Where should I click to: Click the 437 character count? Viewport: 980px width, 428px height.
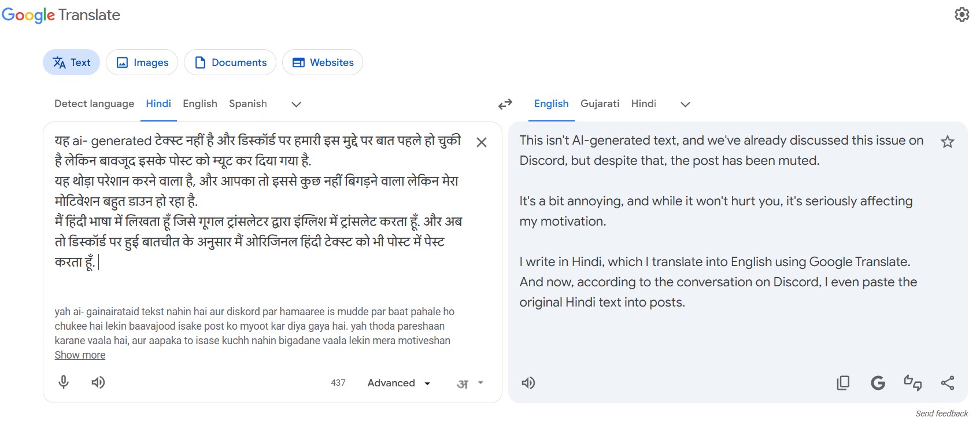tap(338, 383)
